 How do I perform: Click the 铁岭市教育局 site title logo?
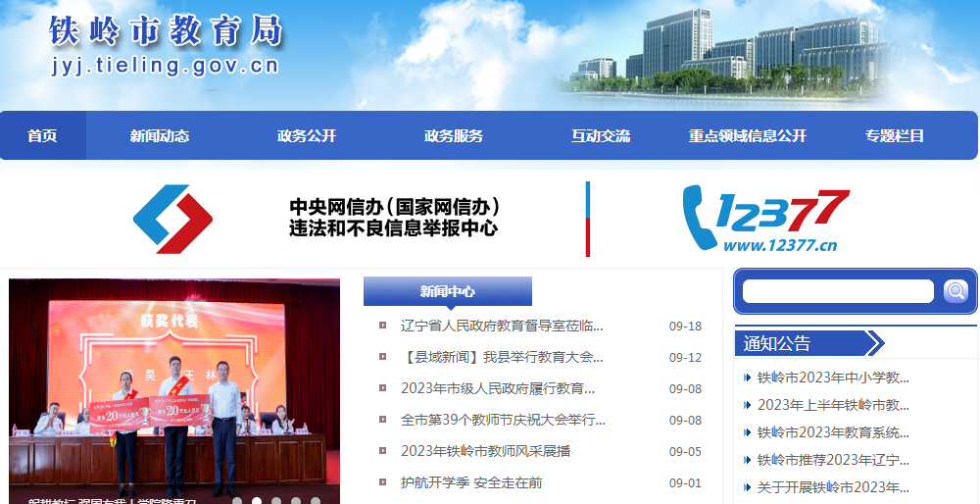tap(166, 30)
